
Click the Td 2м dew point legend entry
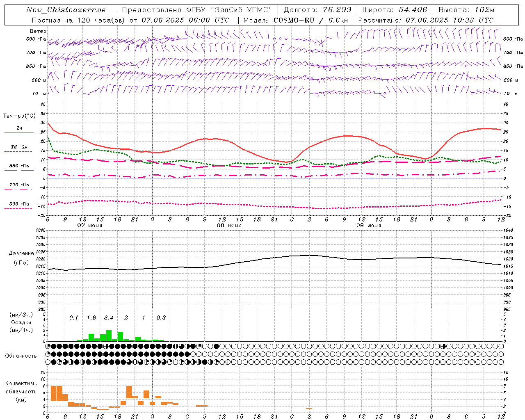[x=19, y=147]
